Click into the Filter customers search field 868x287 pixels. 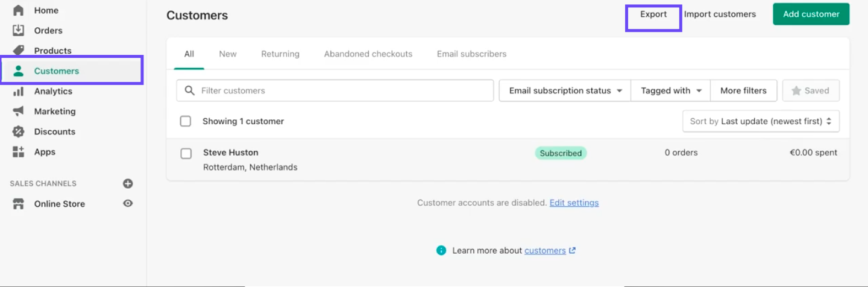click(x=344, y=90)
